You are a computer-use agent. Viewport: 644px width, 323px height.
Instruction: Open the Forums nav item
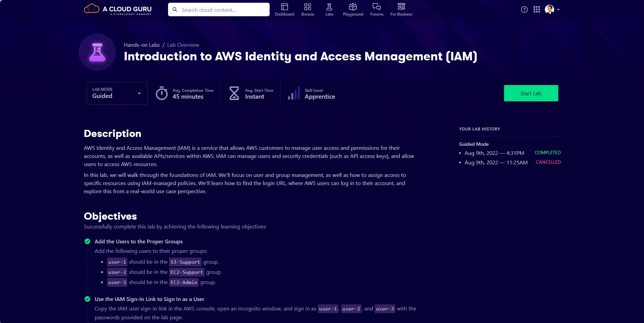pyautogui.click(x=377, y=9)
